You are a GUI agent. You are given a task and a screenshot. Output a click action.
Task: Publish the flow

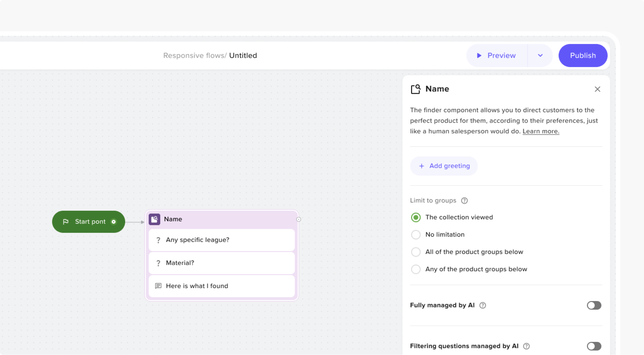[x=583, y=56]
